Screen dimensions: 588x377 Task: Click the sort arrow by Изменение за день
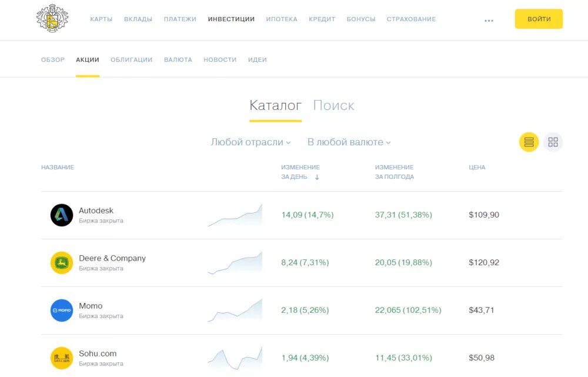pos(317,177)
